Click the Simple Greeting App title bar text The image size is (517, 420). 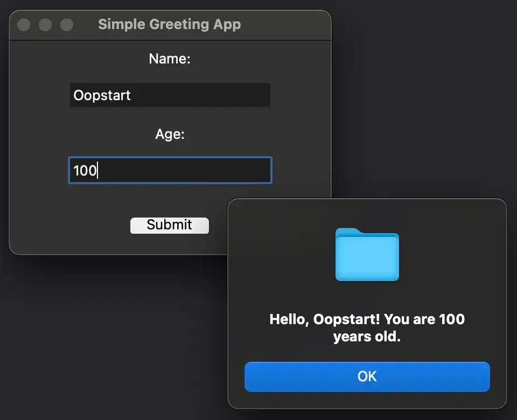[x=169, y=24]
